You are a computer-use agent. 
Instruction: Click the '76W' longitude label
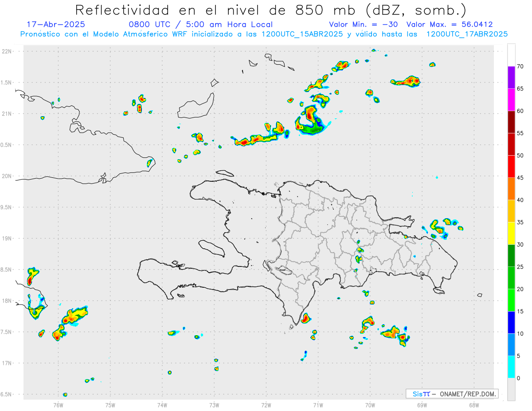(x=58, y=405)
